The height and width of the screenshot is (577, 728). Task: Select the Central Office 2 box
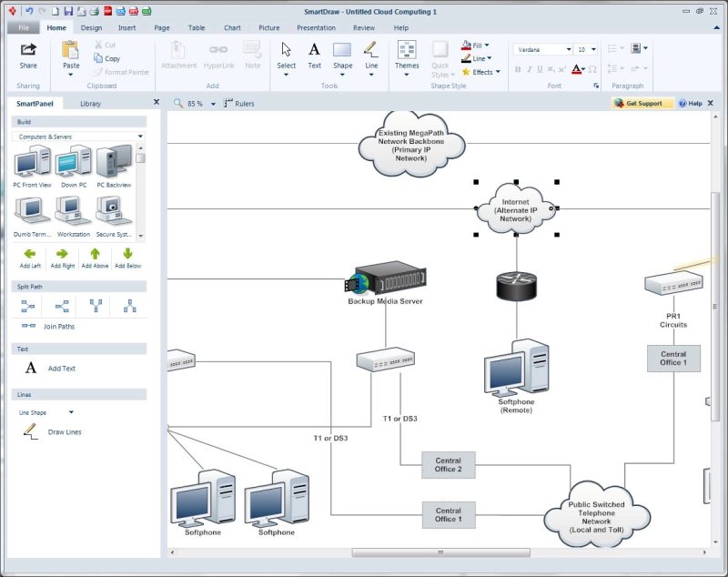pyautogui.click(x=448, y=465)
